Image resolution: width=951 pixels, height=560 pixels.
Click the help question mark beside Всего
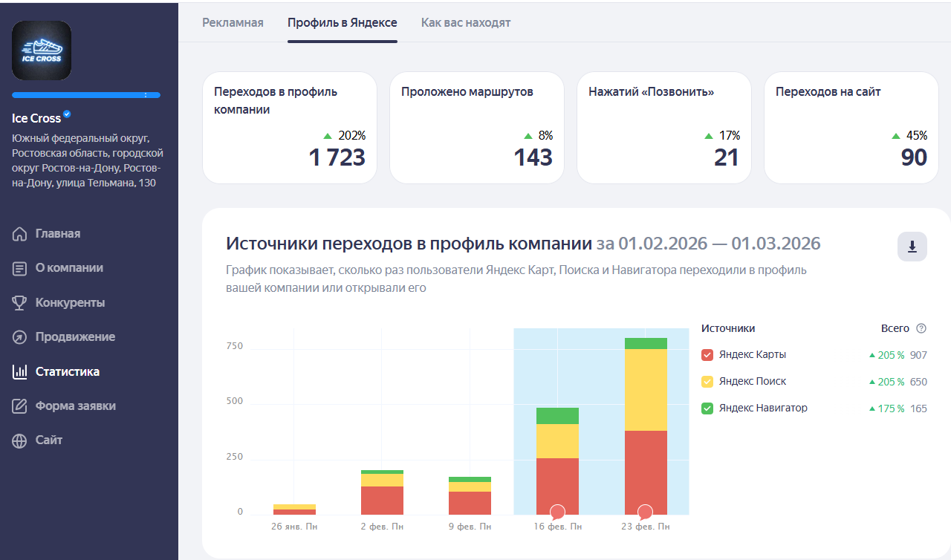(921, 328)
